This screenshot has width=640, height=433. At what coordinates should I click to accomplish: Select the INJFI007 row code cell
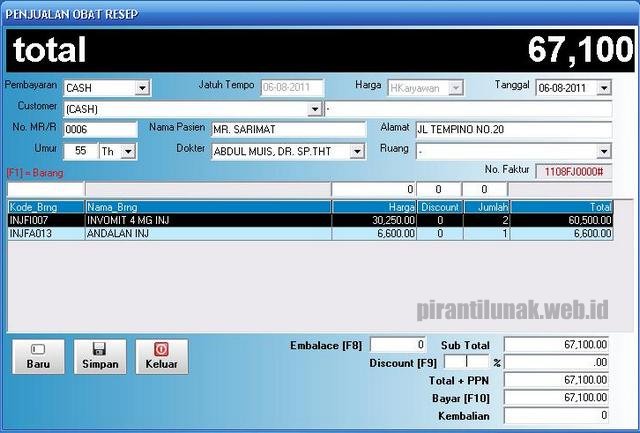click(46, 220)
